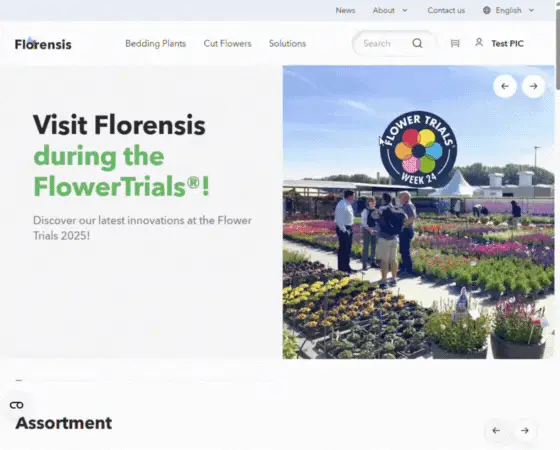Click the Assortment next arrow
Viewport: 560px width, 450px height.
(525, 430)
